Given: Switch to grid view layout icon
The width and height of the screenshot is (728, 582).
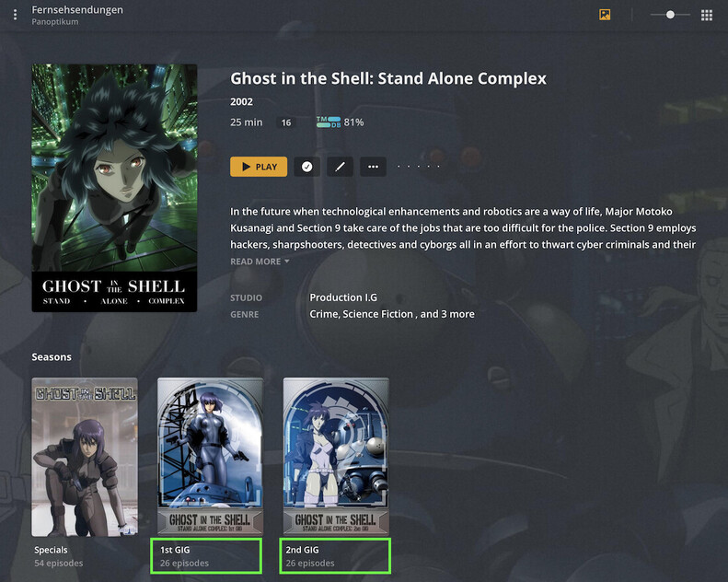Looking at the screenshot, I should [707, 16].
